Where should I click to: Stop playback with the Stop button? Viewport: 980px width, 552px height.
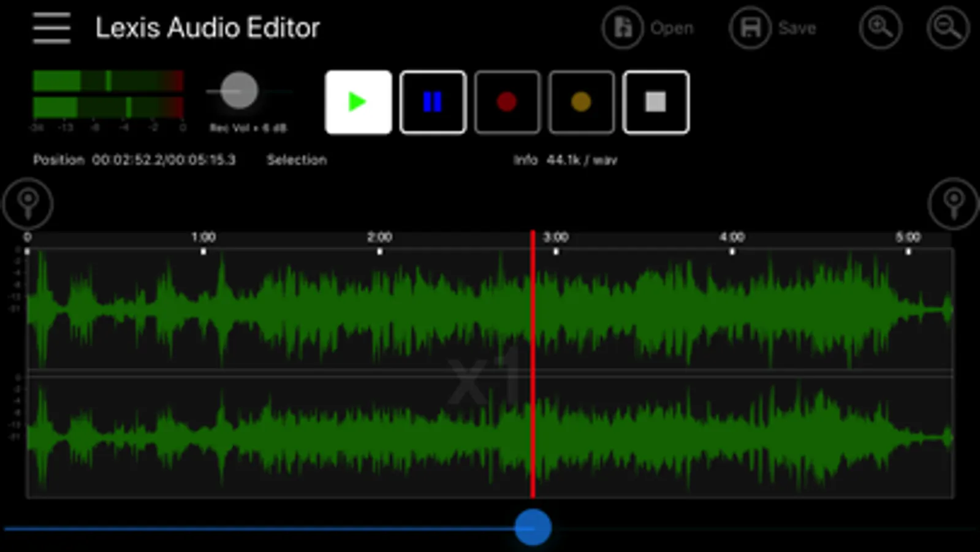656,102
